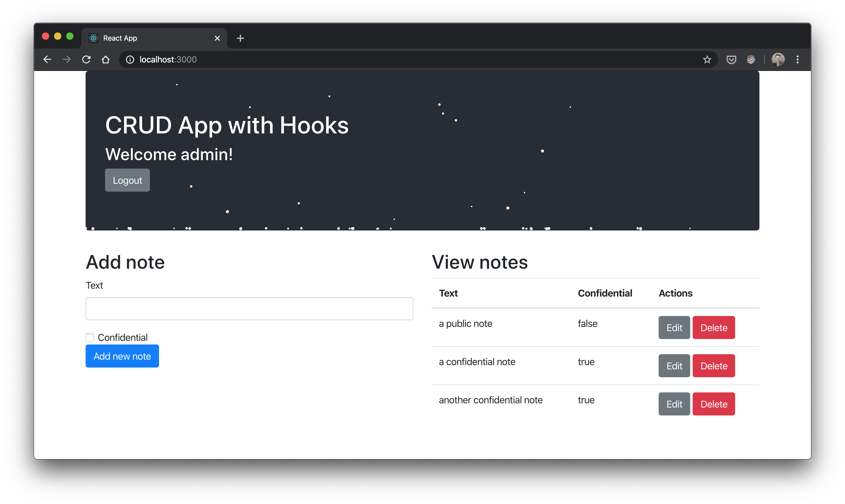Minimize the window with the yellow button
This screenshot has width=845, height=504.
click(x=58, y=36)
